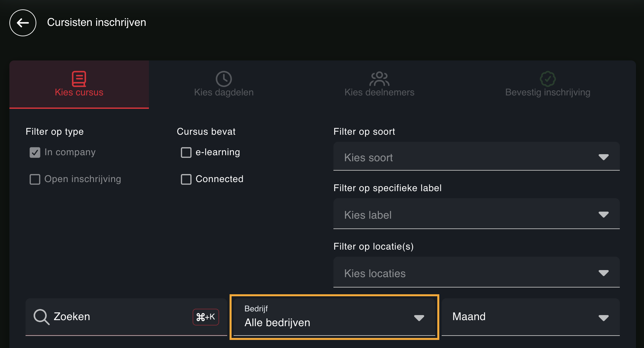Click the red book icon for Kies cursus
This screenshot has height=348, width=644.
(79, 79)
